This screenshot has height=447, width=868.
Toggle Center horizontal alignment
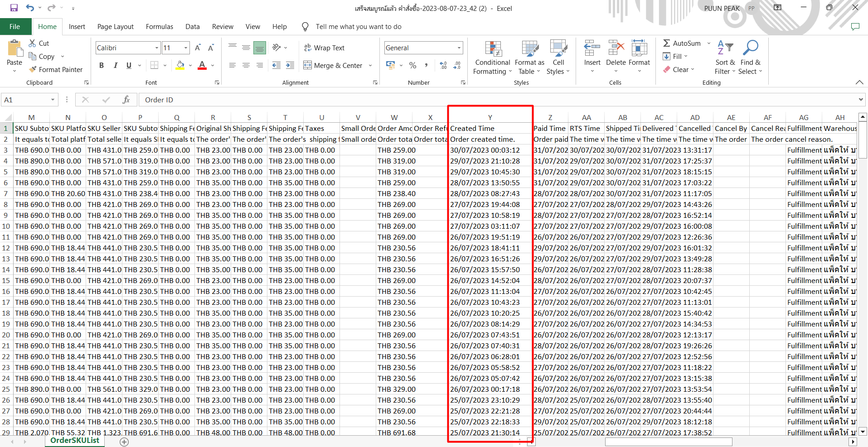point(246,65)
